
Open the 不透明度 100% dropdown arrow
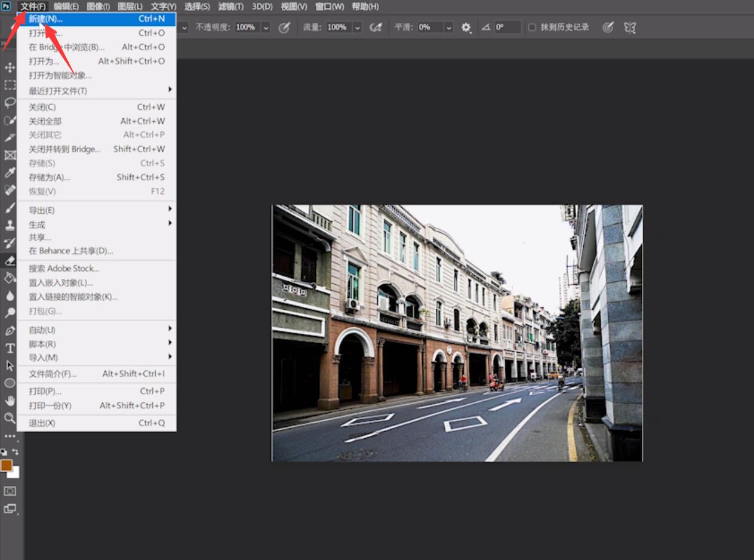click(266, 27)
